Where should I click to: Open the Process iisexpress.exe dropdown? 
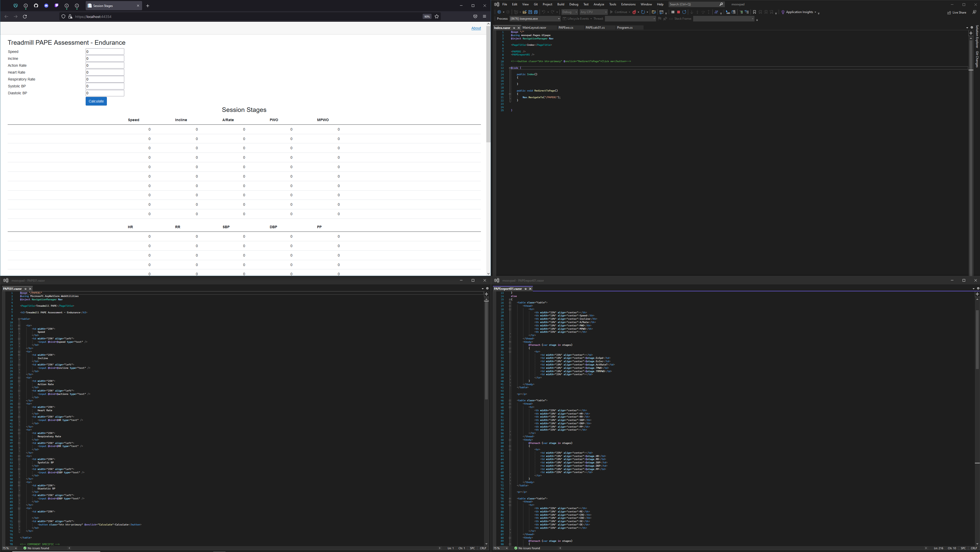coord(535,19)
